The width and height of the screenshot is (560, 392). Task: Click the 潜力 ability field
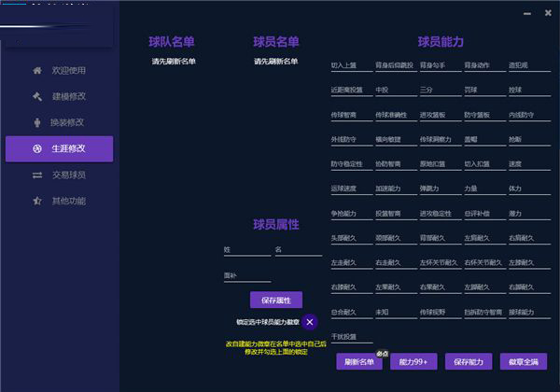click(x=526, y=214)
